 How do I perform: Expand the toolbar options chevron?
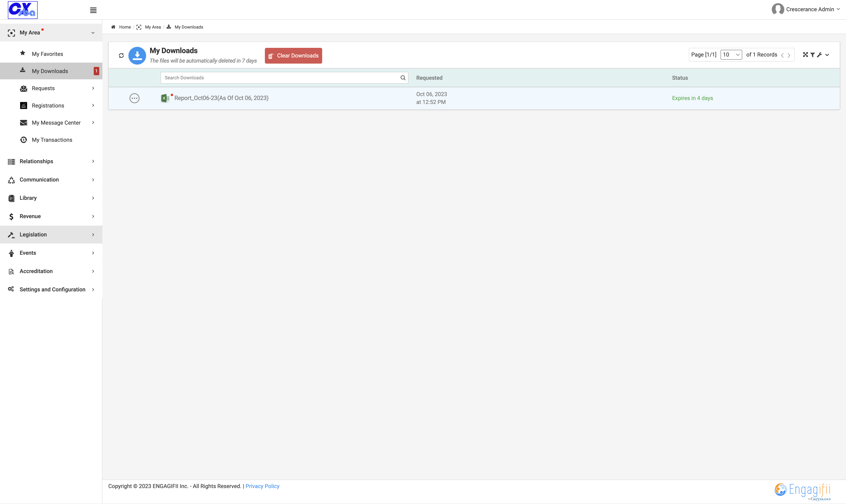[827, 55]
